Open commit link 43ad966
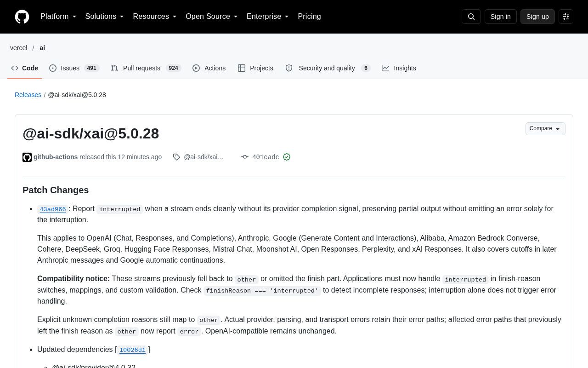 [x=53, y=209]
